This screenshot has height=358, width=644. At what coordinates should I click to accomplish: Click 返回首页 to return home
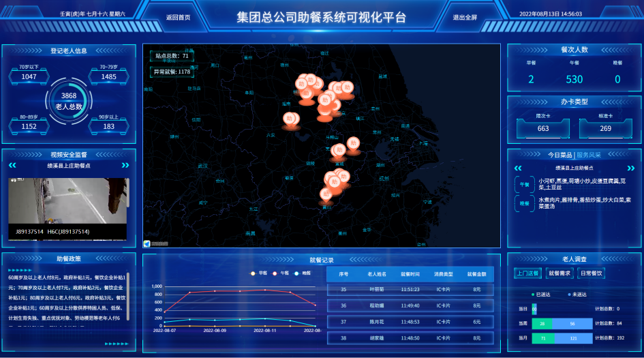tap(179, 17)
